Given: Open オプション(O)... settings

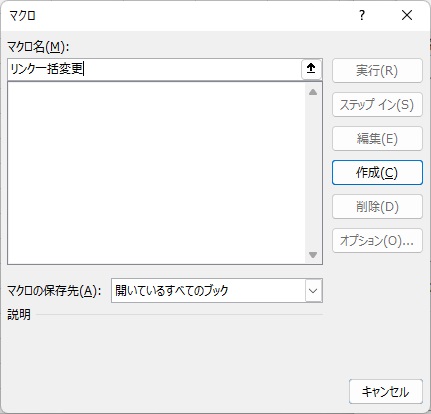Looking at the screenshot, I should (x=377, y=241).
